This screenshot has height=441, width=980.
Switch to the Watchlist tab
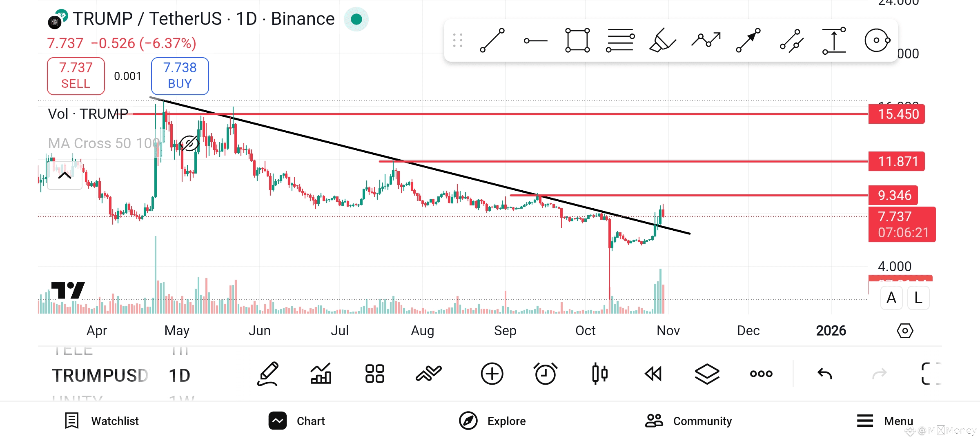click(x=102, y=421)
